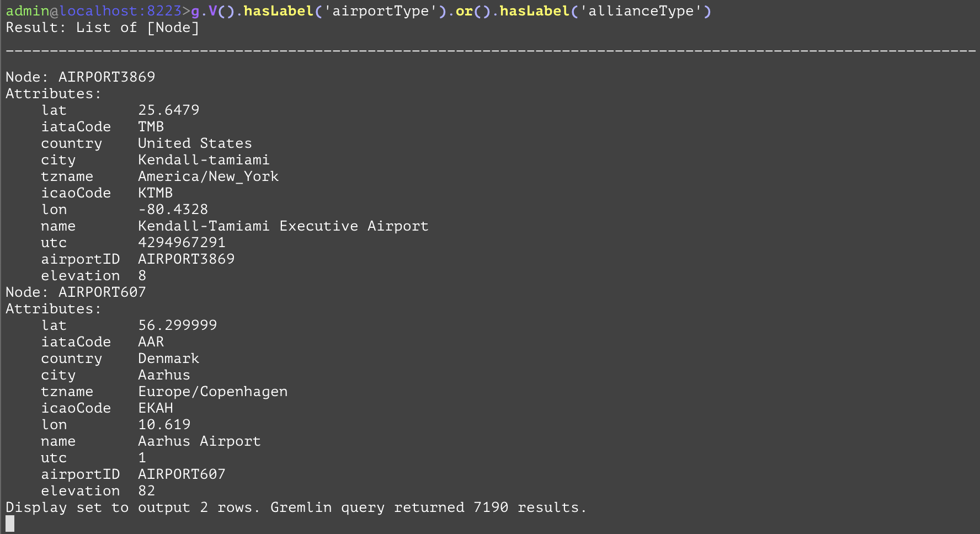The height and width of the screenshot is (534, 980).
Task: Click the admin@localhost:8223 prompt text
Action: [94, 11]
